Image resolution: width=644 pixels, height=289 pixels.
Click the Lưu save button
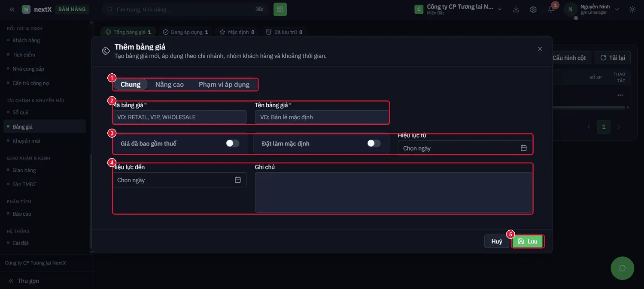point(528,241)
